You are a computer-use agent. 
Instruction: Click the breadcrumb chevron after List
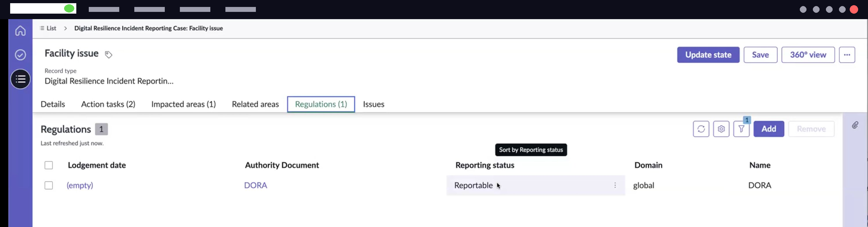65,28
